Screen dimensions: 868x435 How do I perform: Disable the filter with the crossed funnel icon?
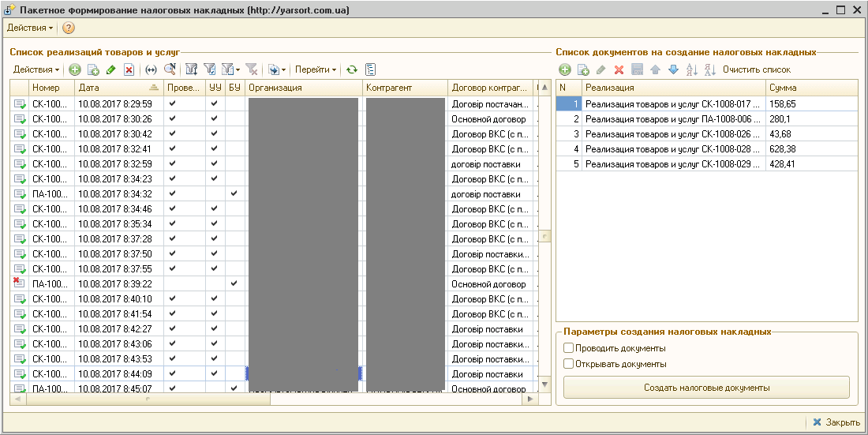pos(251,69)
